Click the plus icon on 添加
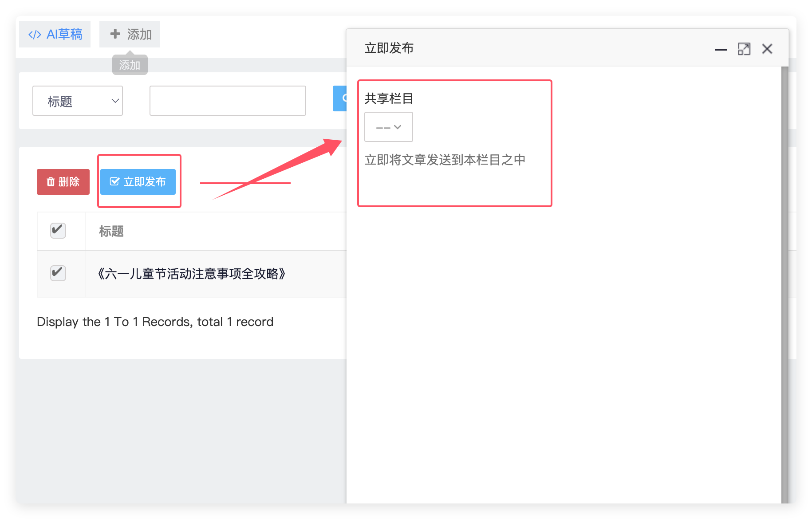Image resolution: width=812 pixels, height=519 pixels. [115, 34]
